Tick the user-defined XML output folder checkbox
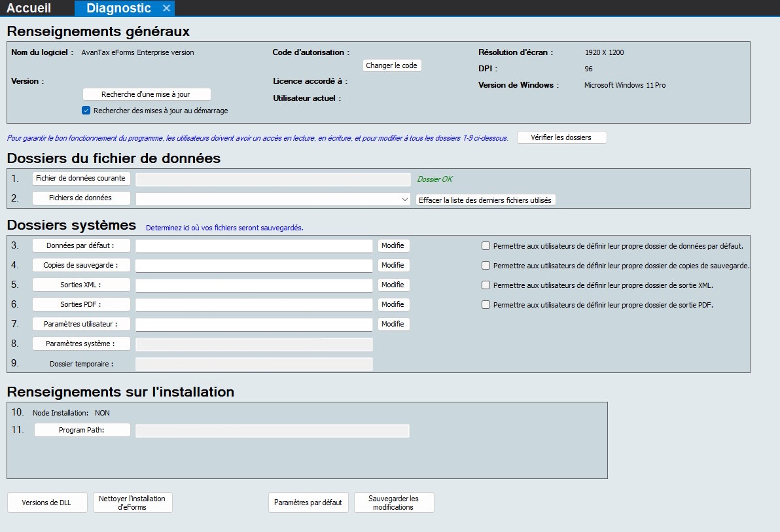780x532 pixels. click(x=486, y=285)
